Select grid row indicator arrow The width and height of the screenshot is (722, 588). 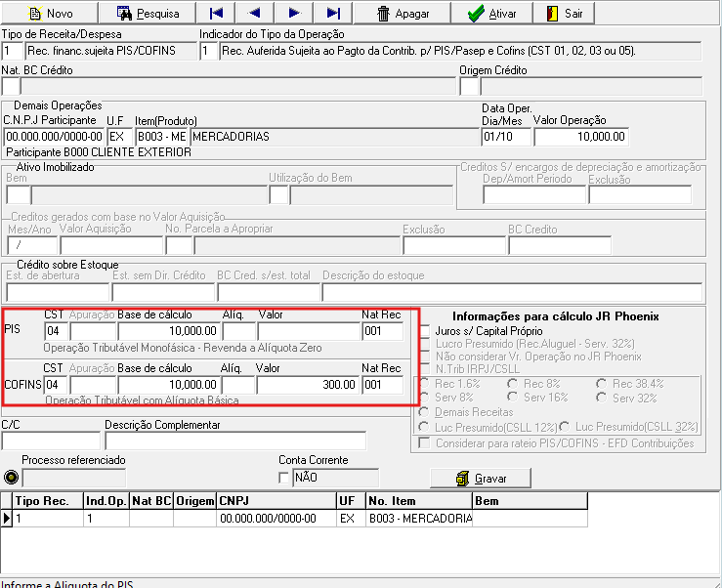point(7,519)
